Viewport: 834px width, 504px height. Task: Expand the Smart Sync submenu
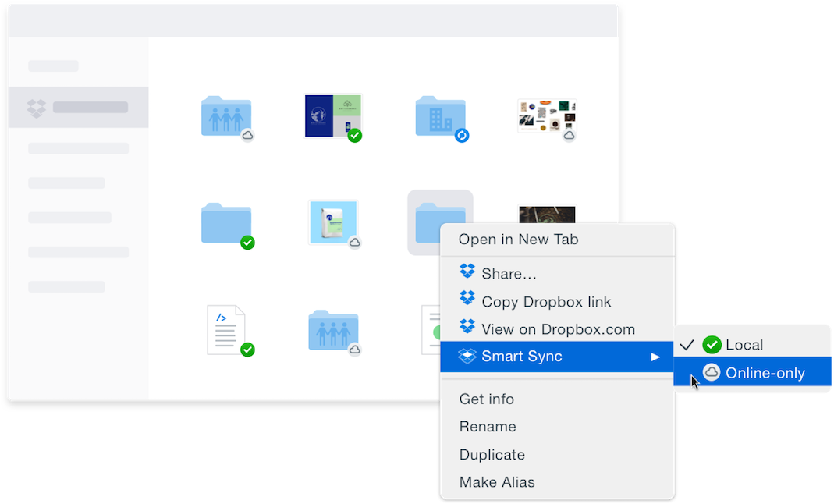point(521,357)
